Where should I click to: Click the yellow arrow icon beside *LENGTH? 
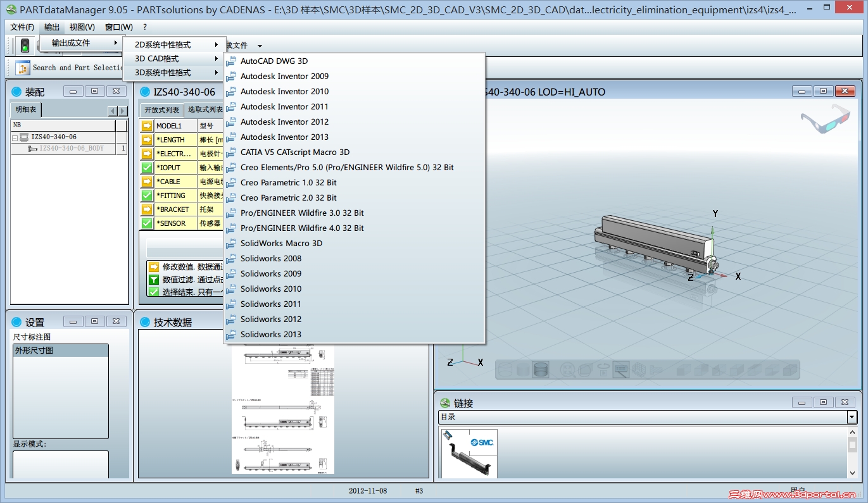pos(147,140)
